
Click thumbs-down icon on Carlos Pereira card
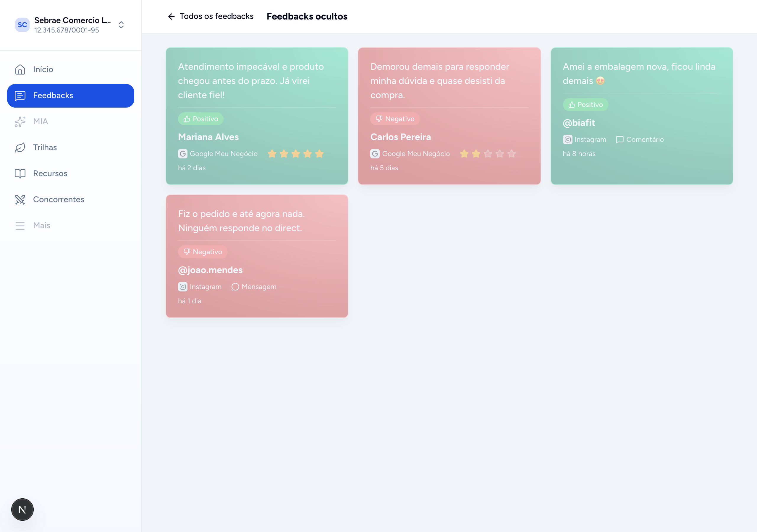pos(379,119)
